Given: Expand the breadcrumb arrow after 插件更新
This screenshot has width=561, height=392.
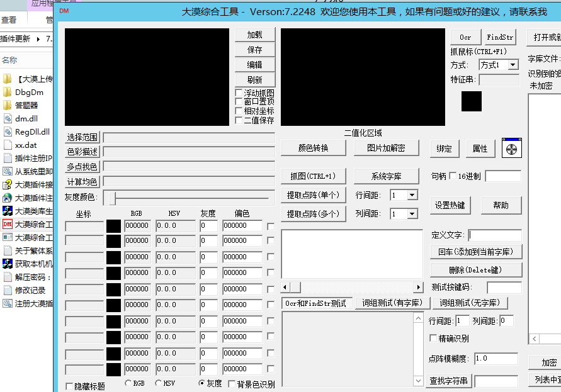Looking at the screenshot, I should tap(38, 39).
